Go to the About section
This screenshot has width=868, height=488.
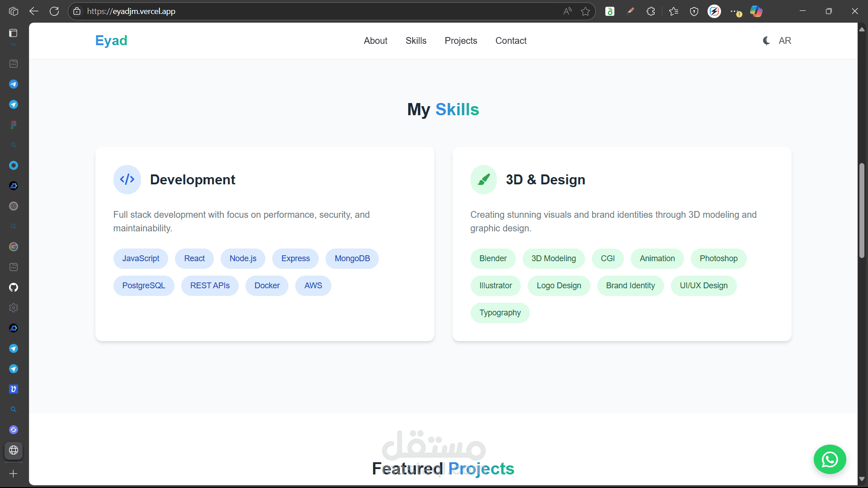(376, 41)
